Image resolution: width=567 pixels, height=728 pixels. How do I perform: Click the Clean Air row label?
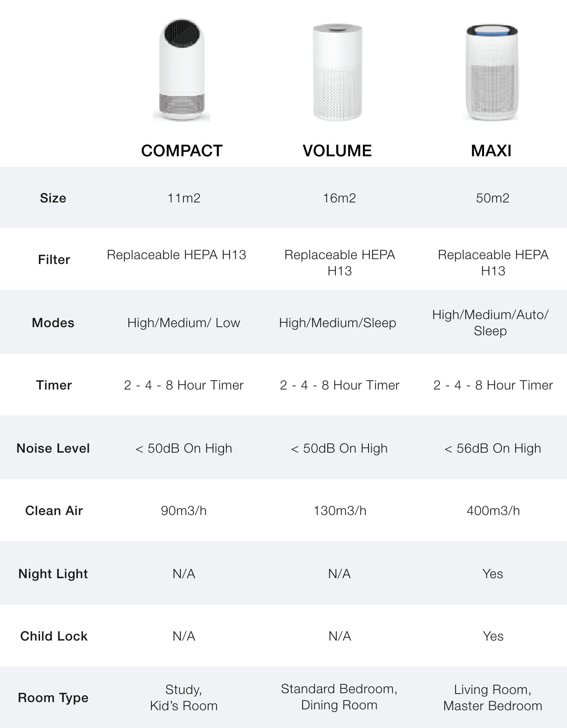click(x=54, y=511)
